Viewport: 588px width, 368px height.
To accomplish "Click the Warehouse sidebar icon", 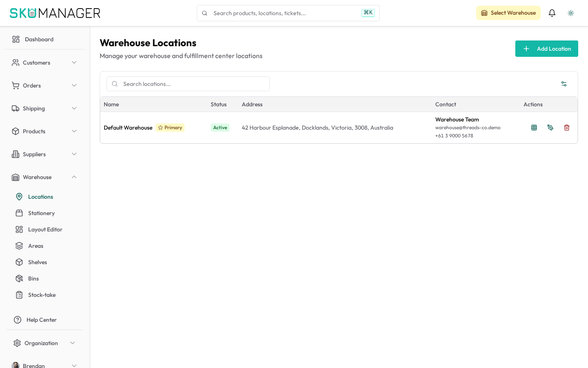I will coord(16,177).
